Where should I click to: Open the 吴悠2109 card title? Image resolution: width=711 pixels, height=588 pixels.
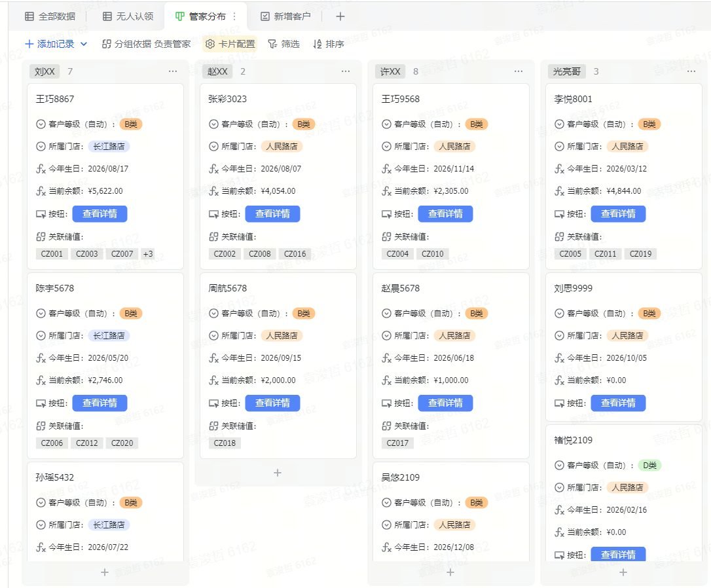tap(401, 477)
